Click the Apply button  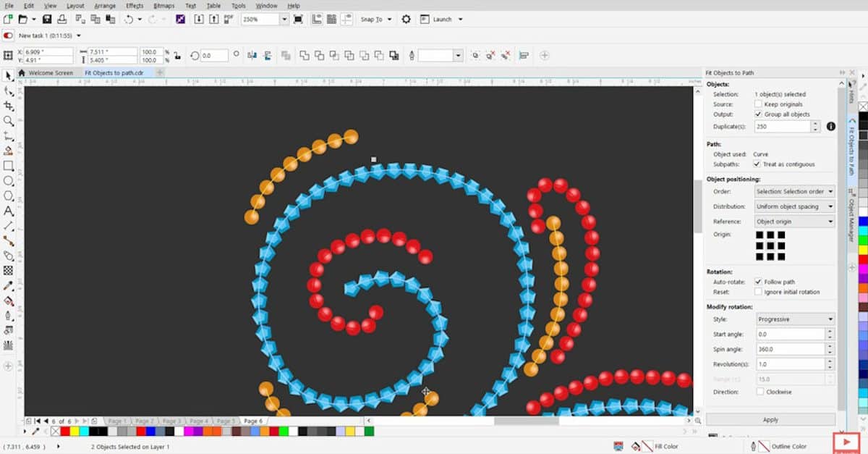[770, 419]
